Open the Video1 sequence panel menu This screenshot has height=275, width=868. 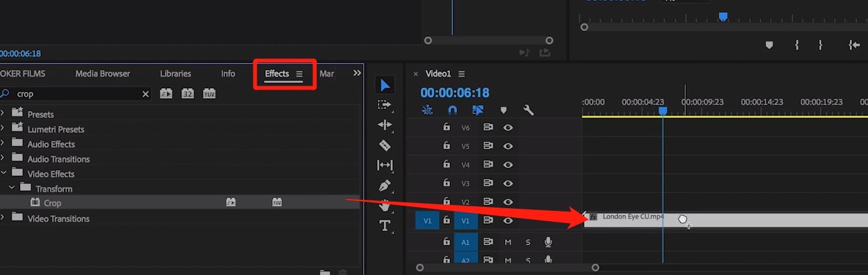coord(462,74)
